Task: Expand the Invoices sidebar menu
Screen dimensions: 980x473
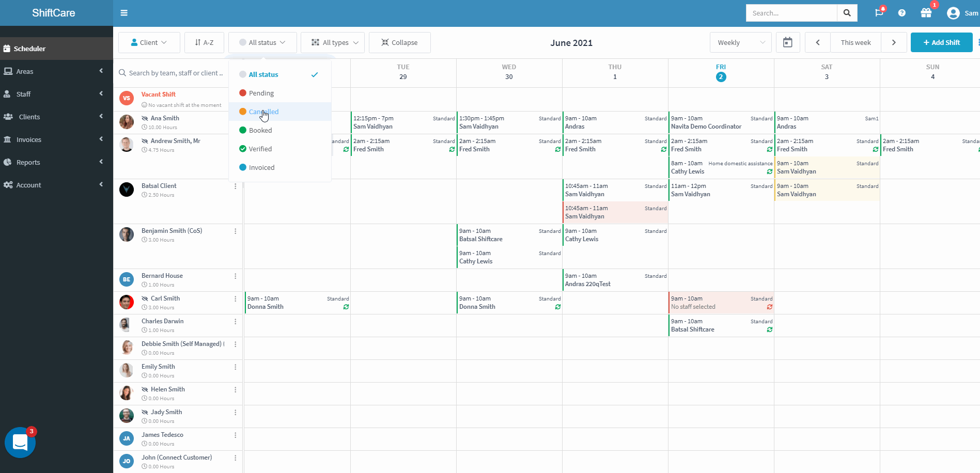Action: click(56, 139)
